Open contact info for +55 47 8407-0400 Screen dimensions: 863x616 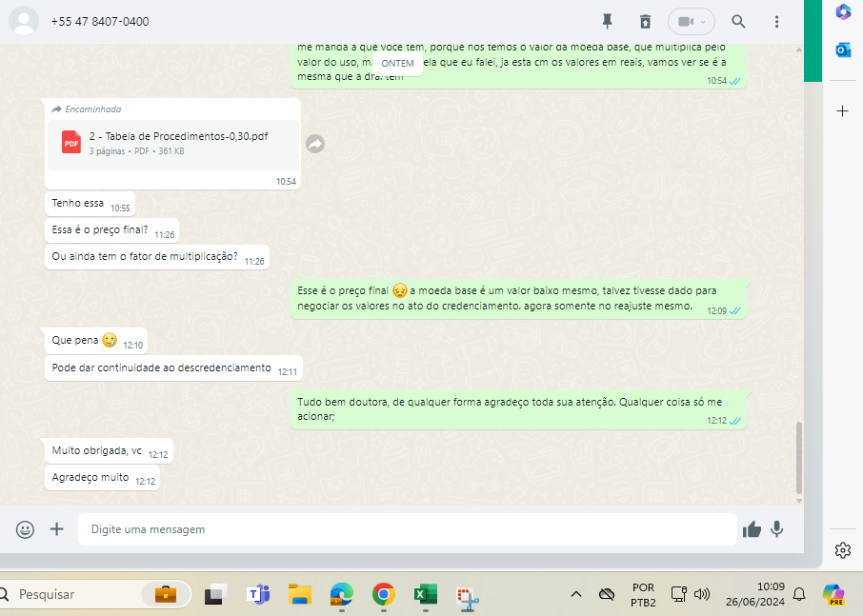coord(100,22)
